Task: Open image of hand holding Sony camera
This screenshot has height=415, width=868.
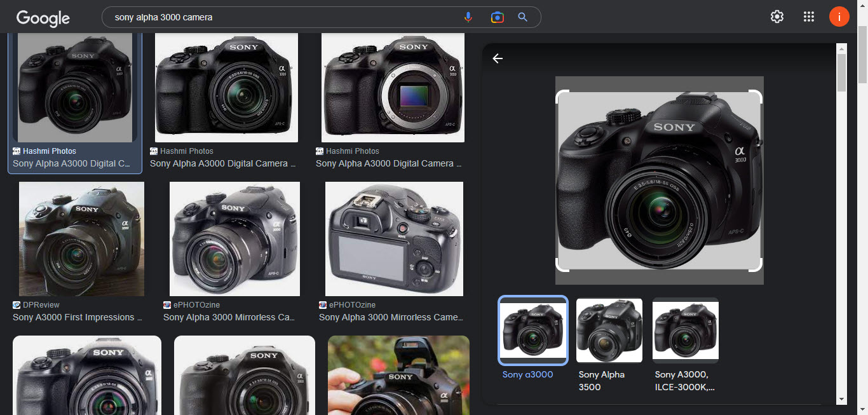Action: click(x=398, y=375)
